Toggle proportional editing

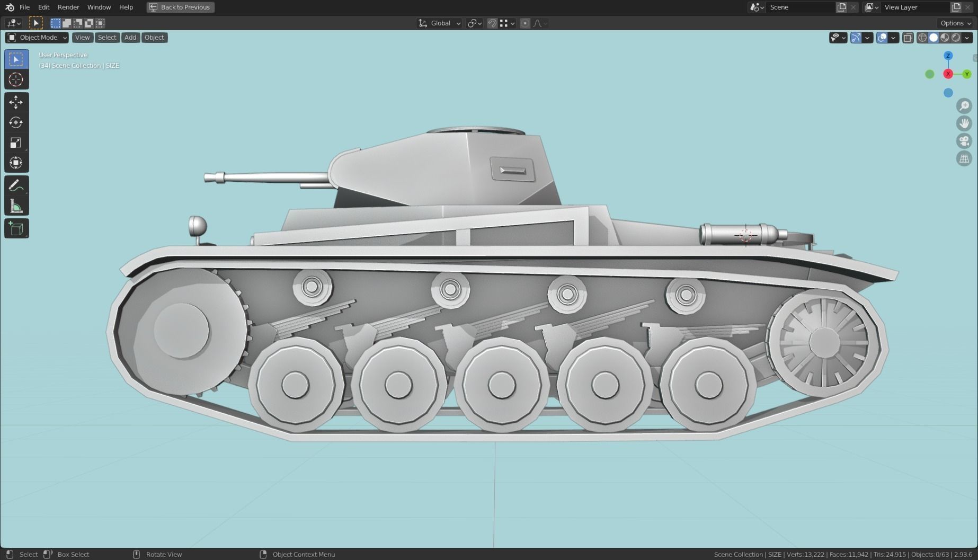tap(525, 23)
